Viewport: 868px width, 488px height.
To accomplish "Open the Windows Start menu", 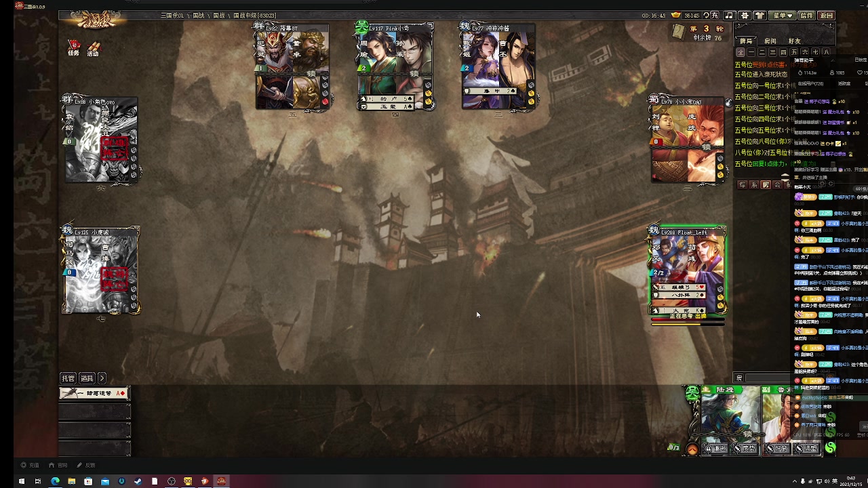I will (x=22, y=481).
